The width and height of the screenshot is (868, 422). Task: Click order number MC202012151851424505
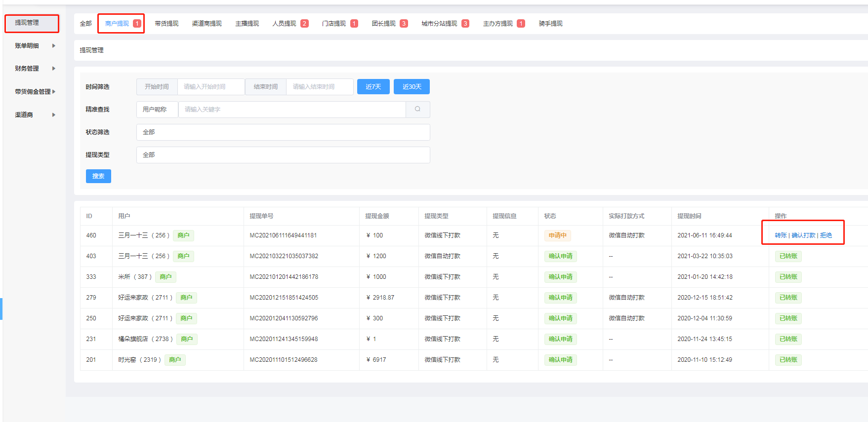(284, 298)
